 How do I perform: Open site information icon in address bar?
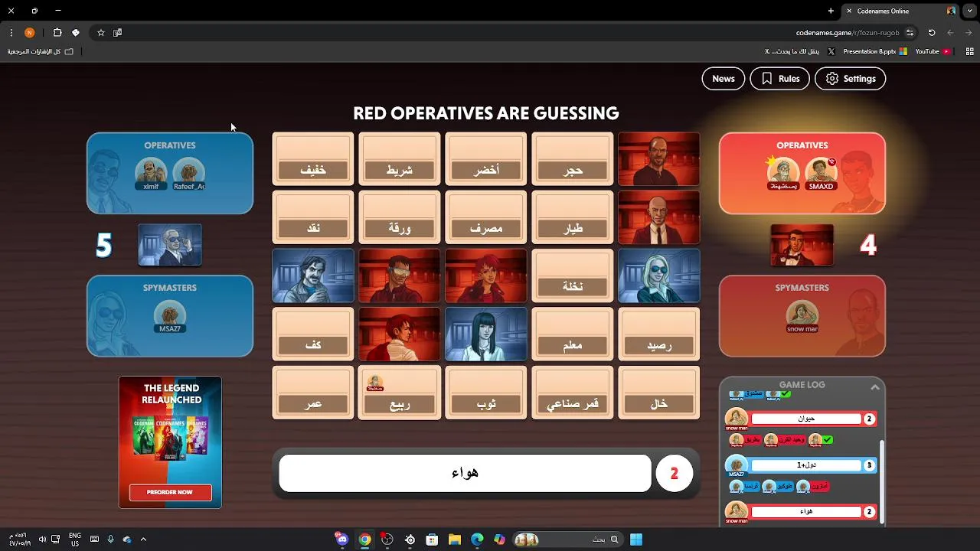pyautogui.click(x=910, y=33)
